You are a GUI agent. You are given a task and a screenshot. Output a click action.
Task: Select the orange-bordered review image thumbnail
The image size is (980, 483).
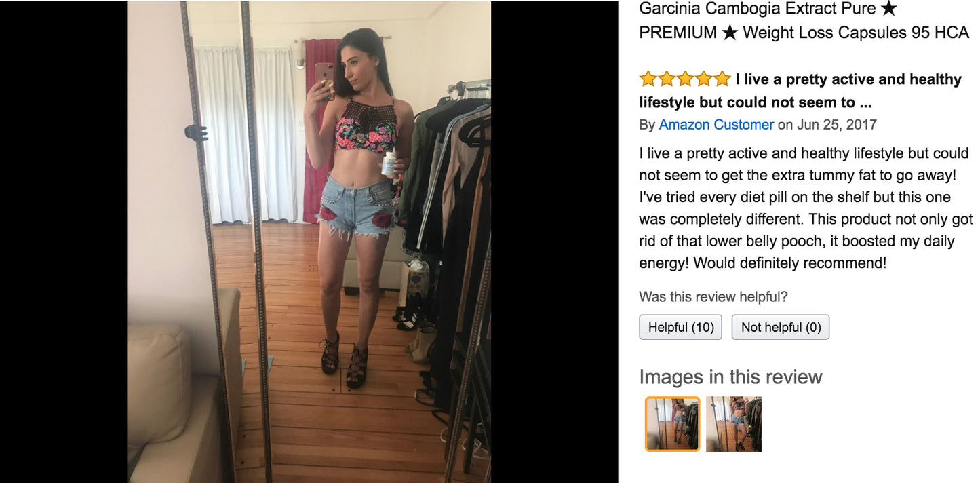672,424
